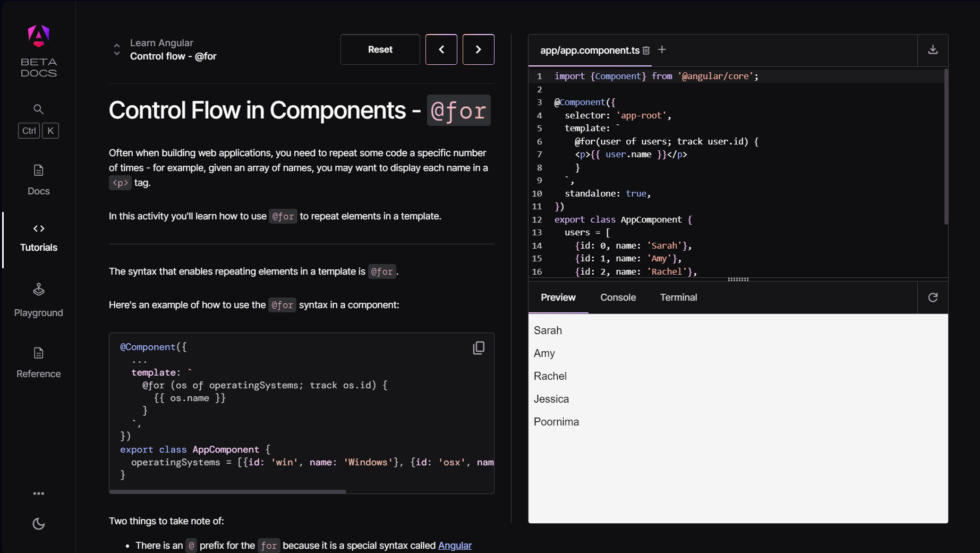This screenshot has width=980, height=553.
Task: Go to the next tutorial step
Action: [479, 49]
